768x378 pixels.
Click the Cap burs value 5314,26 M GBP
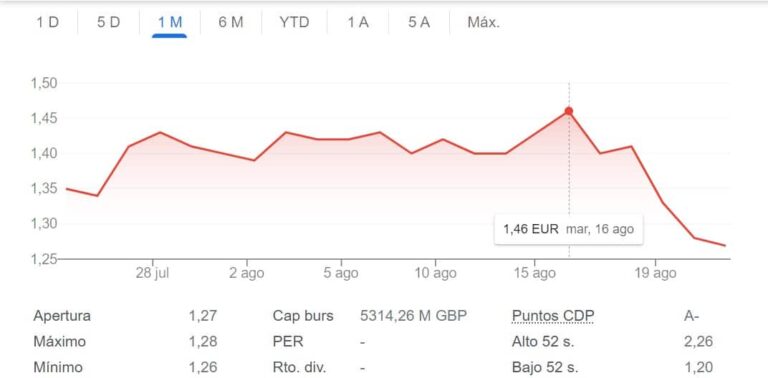click(413, 316)
